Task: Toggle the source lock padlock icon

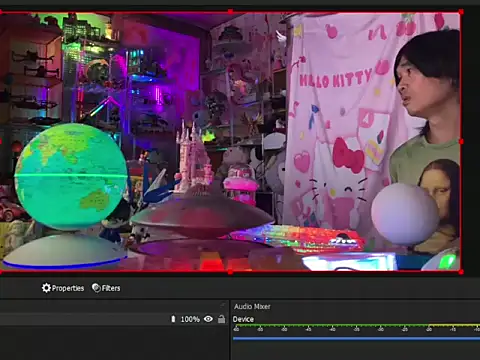Action: point(221,319)
